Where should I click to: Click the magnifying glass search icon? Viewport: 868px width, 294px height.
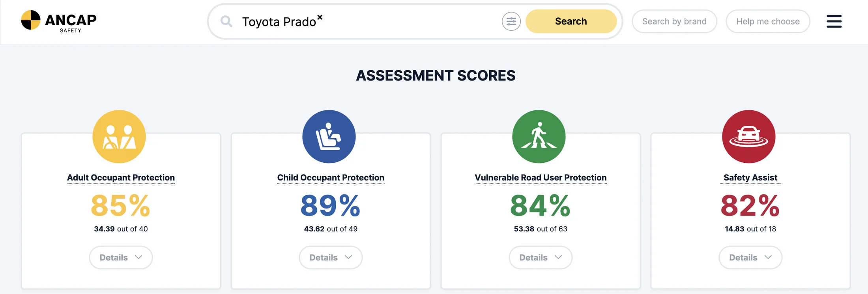coord(226,21)
